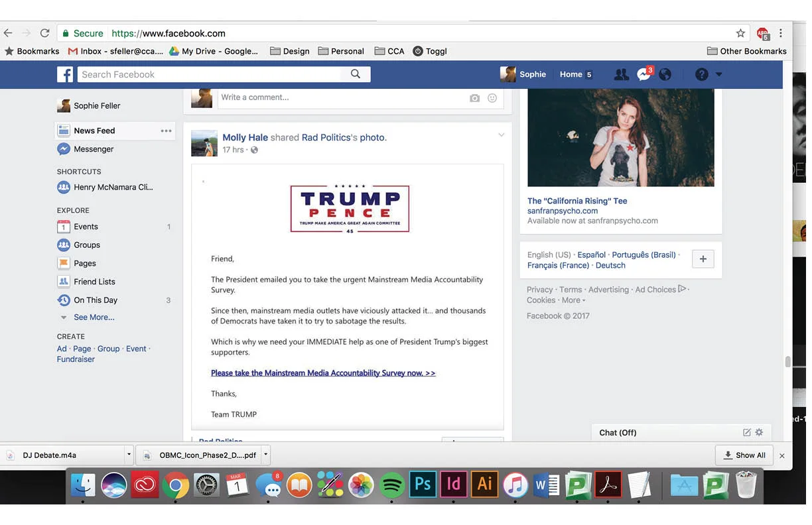This screenshot has width=812, height=525.
Task: Open Inbox Gmail bookmark
Action: 115,51
